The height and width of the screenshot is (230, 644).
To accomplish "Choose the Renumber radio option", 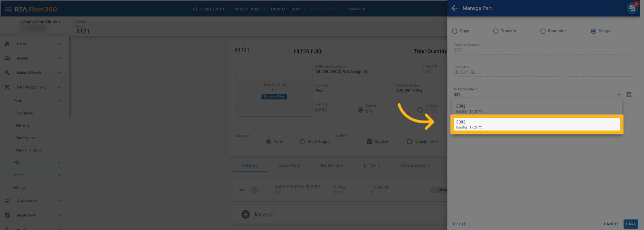I will 543,31.
